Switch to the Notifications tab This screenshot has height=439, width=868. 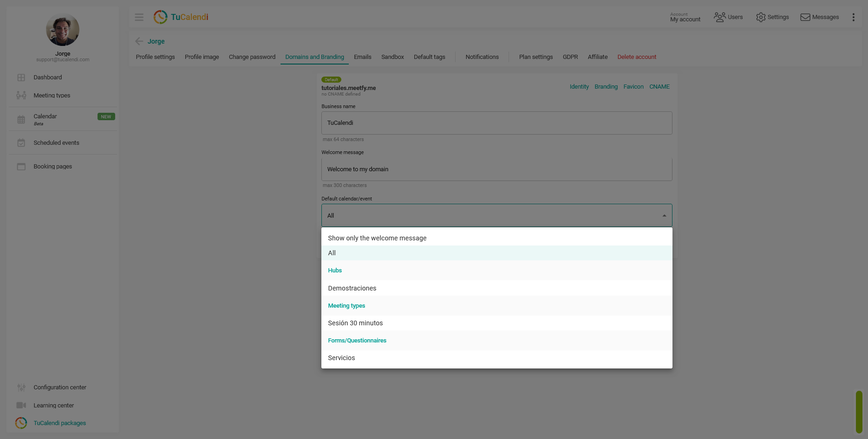tap(482, 57)
